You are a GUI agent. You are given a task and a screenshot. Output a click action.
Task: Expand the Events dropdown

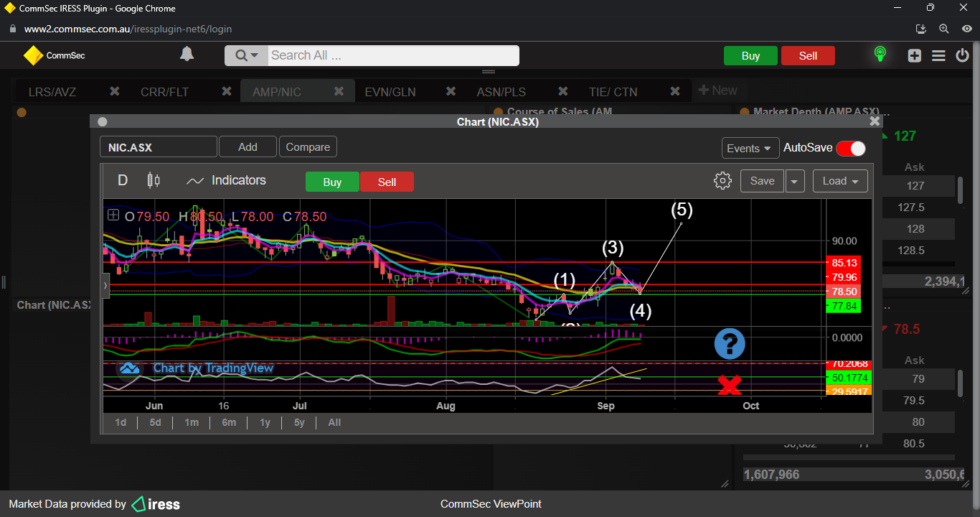coord(750,148)
